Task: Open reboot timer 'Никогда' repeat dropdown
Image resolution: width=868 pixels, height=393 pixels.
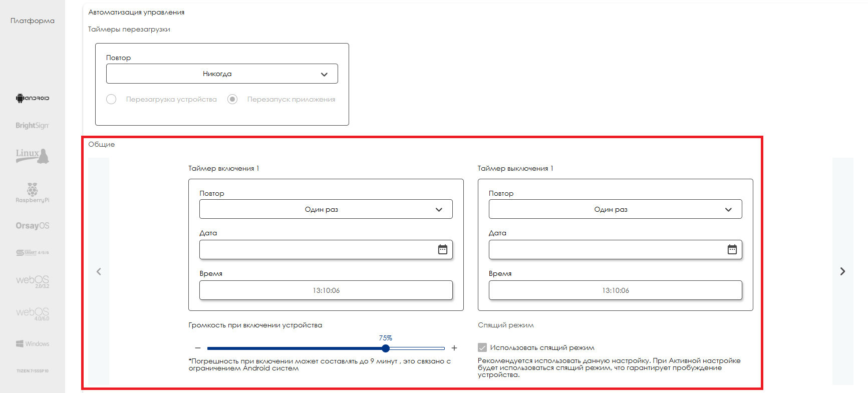Action: click(x=222, y=74)
